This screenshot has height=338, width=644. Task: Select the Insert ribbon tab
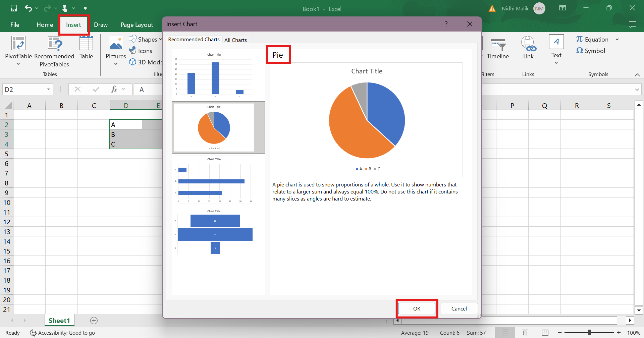tap(73, 25)
